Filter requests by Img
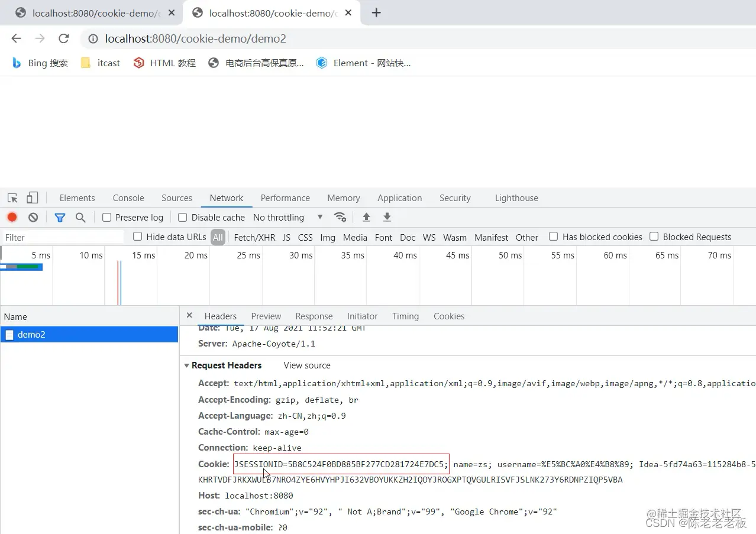Screen dimensions: 756x534 click(328, 237)
